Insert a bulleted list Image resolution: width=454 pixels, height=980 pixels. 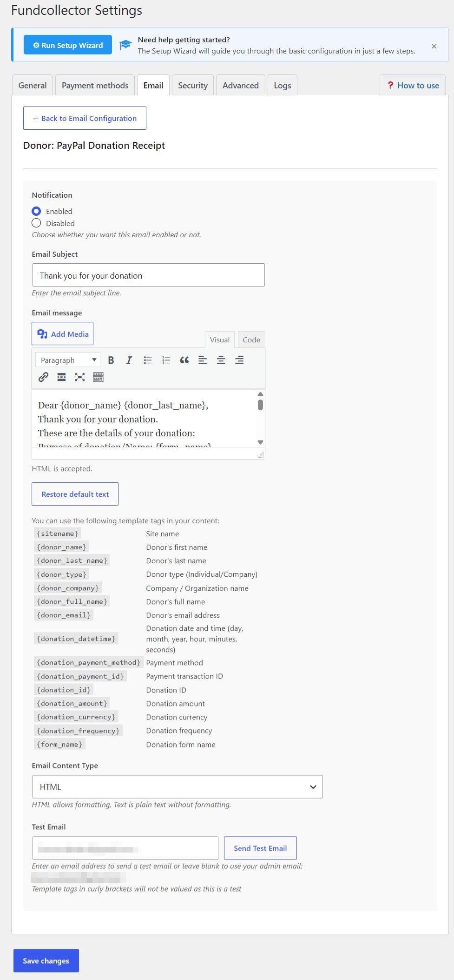pyautogui.click(x=148, y=360)
